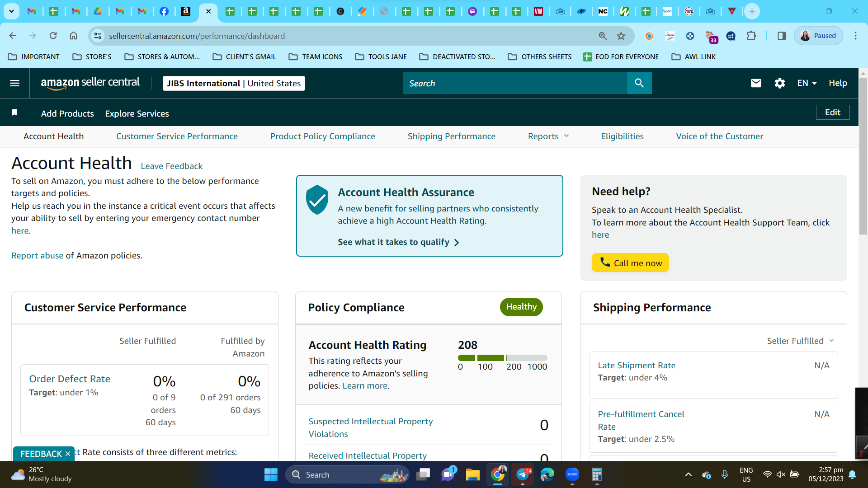
Task: Open the Seller Fulfilled shipping dropdown
Action: coord(800,341)
